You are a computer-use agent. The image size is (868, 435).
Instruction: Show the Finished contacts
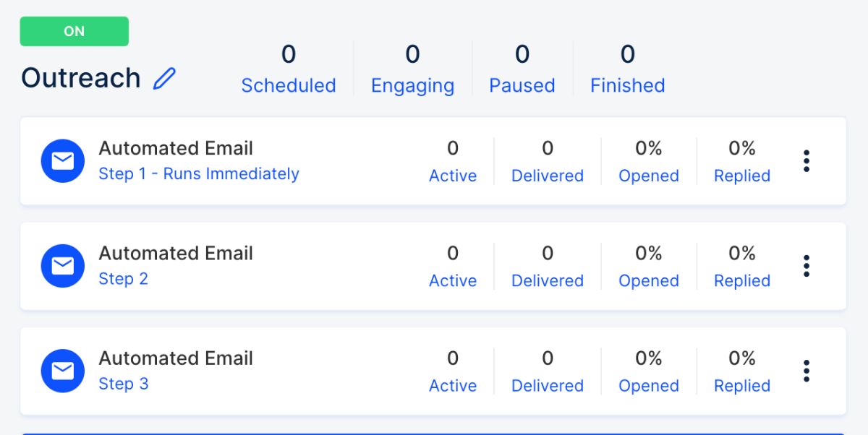pos(627,85)
